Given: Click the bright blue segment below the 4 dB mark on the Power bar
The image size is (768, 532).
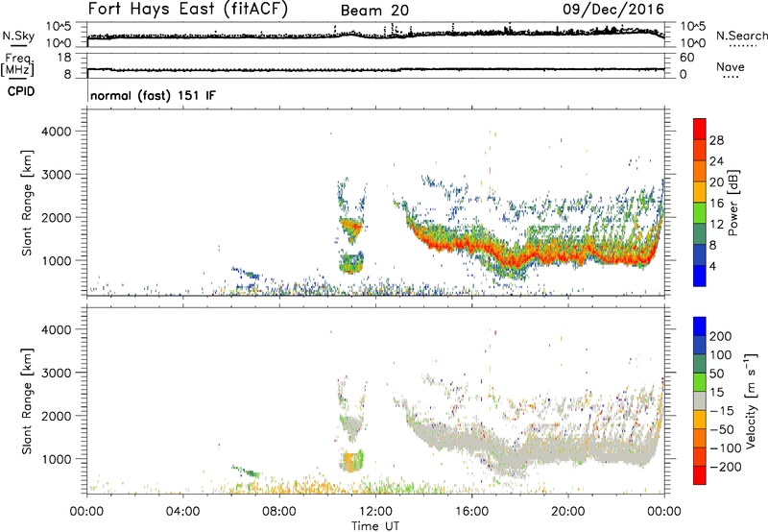Looking at the screenshot, I should 700,276.
